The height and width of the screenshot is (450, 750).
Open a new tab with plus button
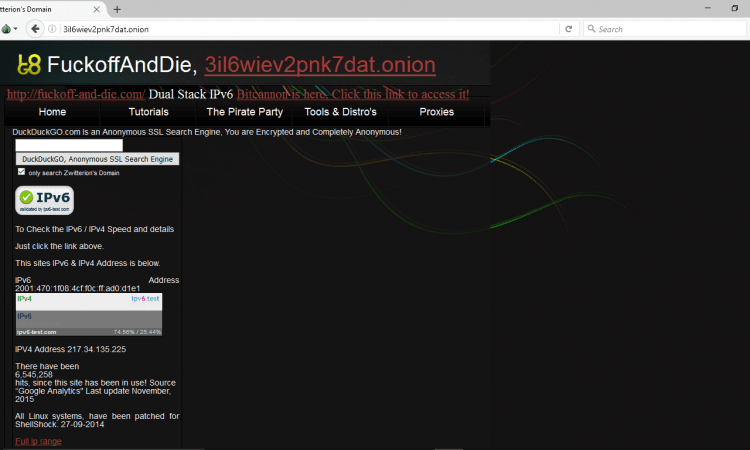(117, 9)
